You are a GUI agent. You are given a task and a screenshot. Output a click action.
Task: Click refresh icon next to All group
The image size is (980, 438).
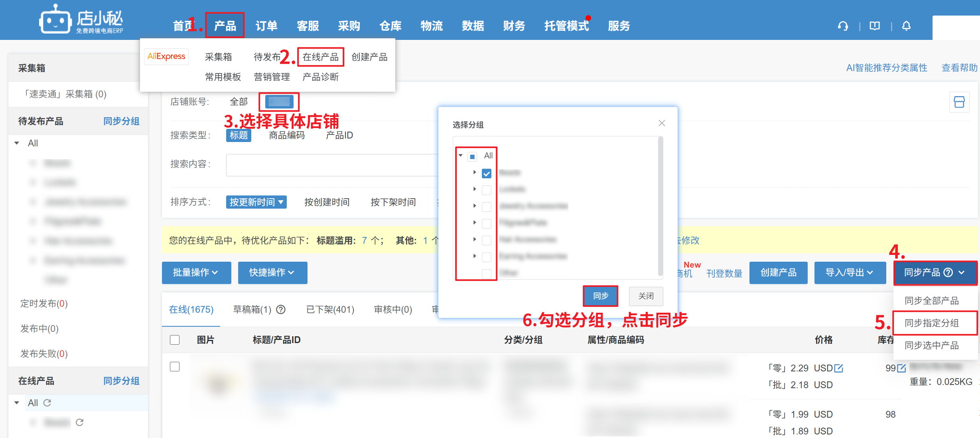click(47, 403)
